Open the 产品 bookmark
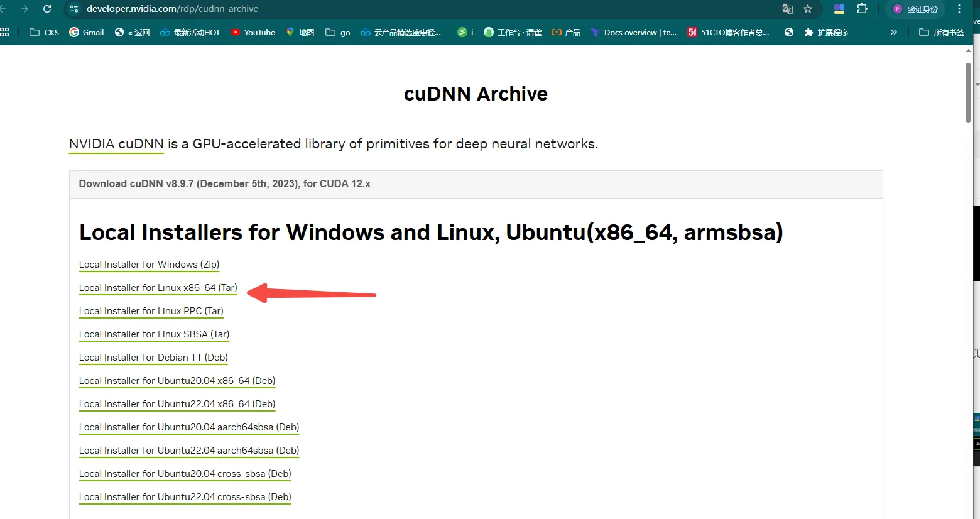The image size is (980, 519). coord(566,32)
